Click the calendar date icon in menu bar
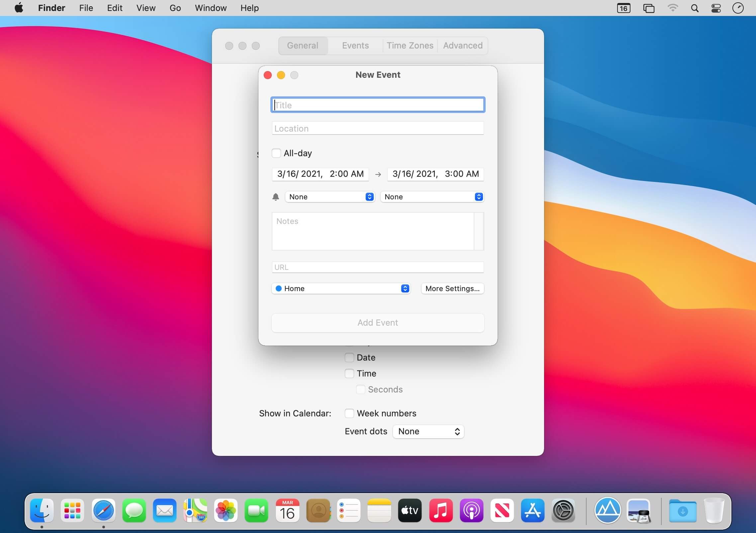Viewport: 756px width, 533px height. tap(623, 8)
